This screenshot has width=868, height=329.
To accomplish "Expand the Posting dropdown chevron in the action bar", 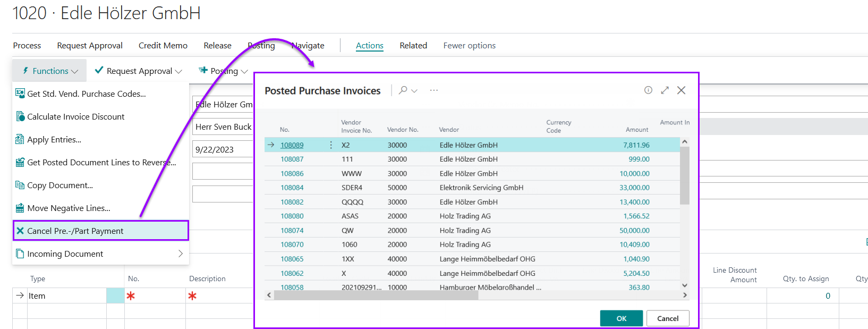I will [x=244, y=71].
